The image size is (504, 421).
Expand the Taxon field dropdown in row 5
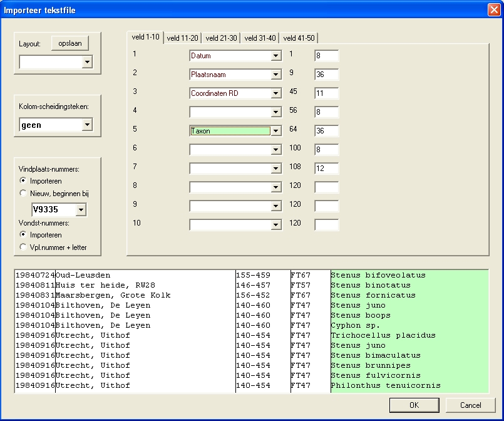click(x=275, y=131)
